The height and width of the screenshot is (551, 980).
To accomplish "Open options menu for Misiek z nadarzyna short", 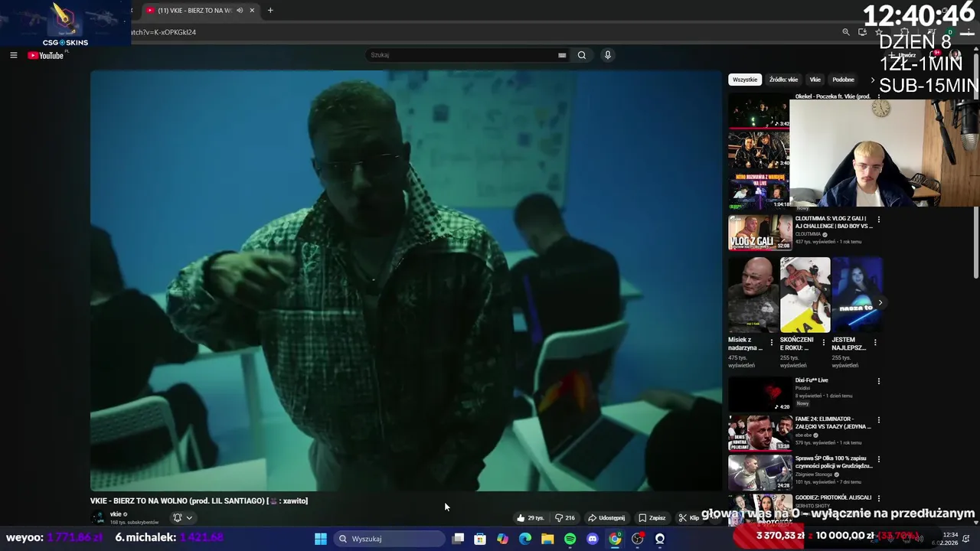I will (772, 342).
